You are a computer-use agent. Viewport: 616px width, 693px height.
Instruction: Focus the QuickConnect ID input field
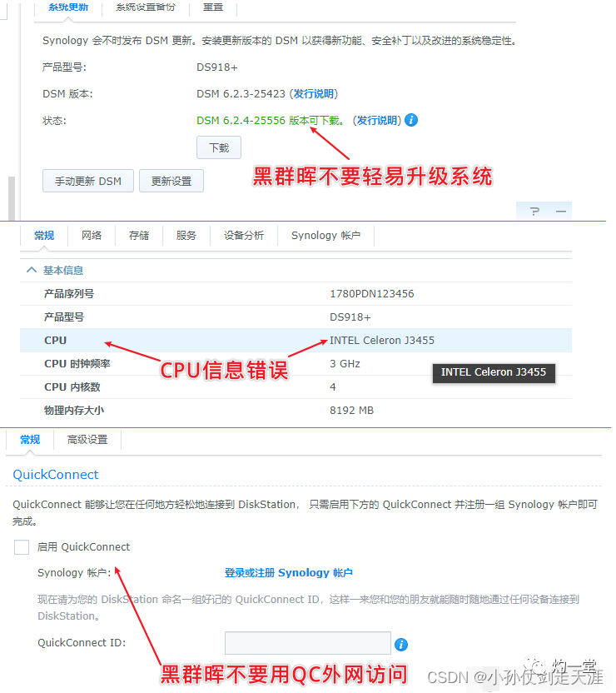(x=308, y=643)
